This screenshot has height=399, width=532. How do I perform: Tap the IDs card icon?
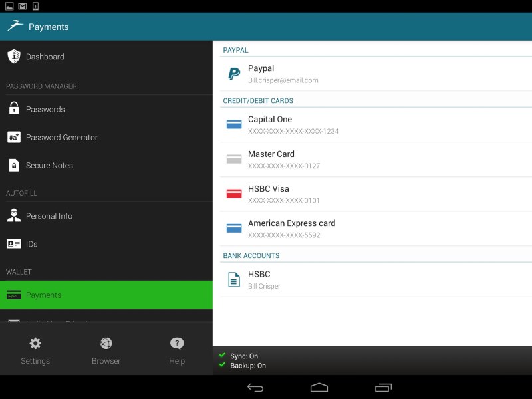tap(14, 244)
